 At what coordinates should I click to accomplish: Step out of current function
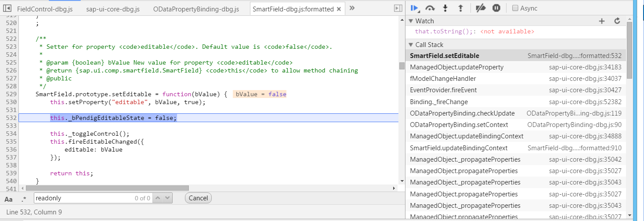(460, 8)
